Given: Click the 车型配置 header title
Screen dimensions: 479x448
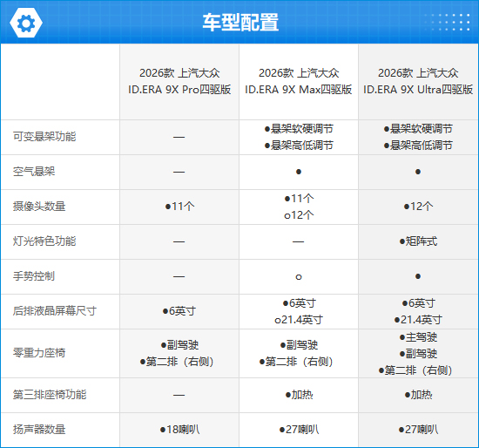Looking at the screenshot, I should click(240, 23).
